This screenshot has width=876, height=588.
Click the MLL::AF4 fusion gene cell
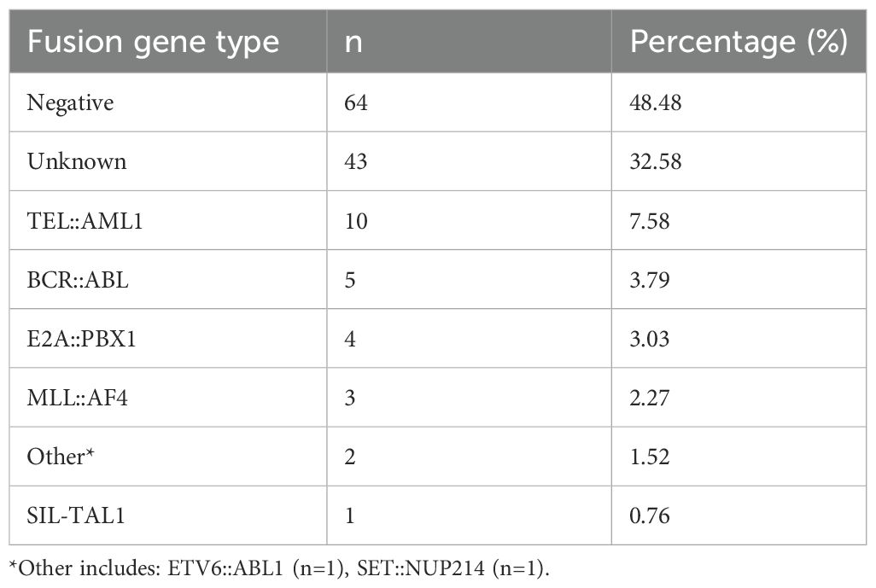(x=77, y=398)
